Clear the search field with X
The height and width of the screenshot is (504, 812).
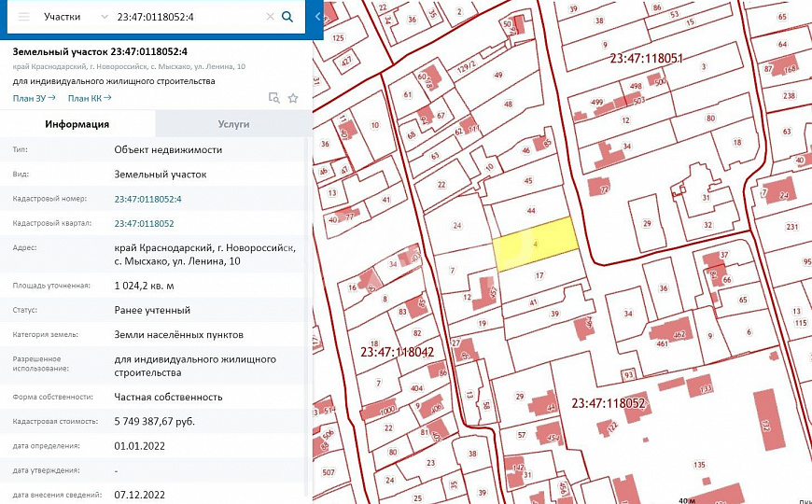pyautogui.click(x=270, y=17)
